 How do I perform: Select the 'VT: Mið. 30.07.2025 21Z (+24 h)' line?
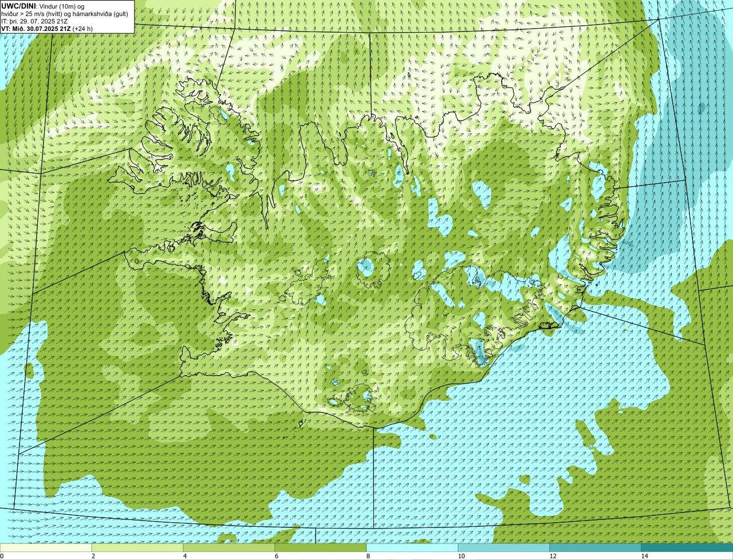[47, 28]
